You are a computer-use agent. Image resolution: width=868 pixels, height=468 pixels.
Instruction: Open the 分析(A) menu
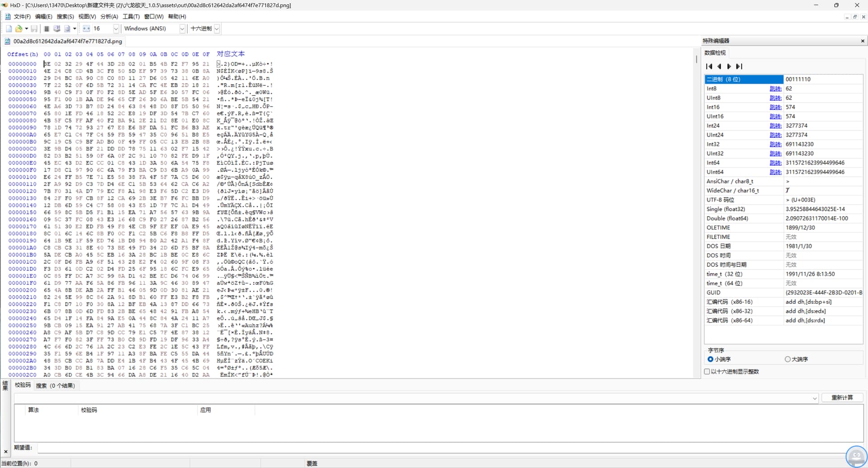tap(109, 17)
